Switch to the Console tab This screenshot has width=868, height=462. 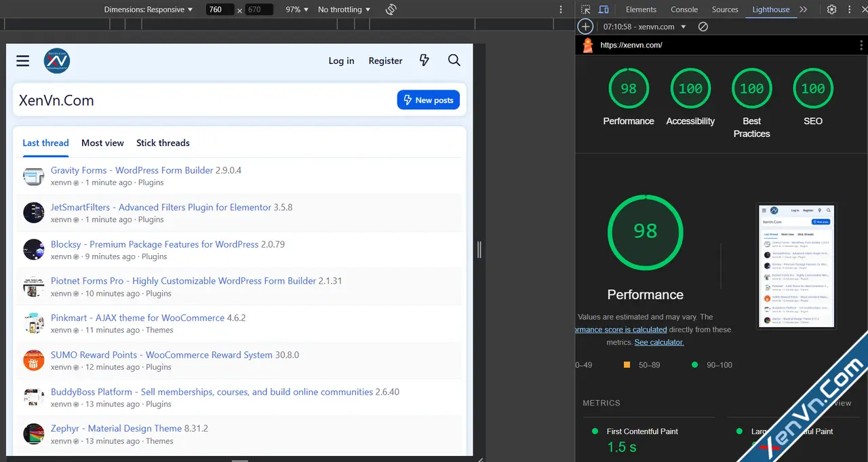pos(684,9)
